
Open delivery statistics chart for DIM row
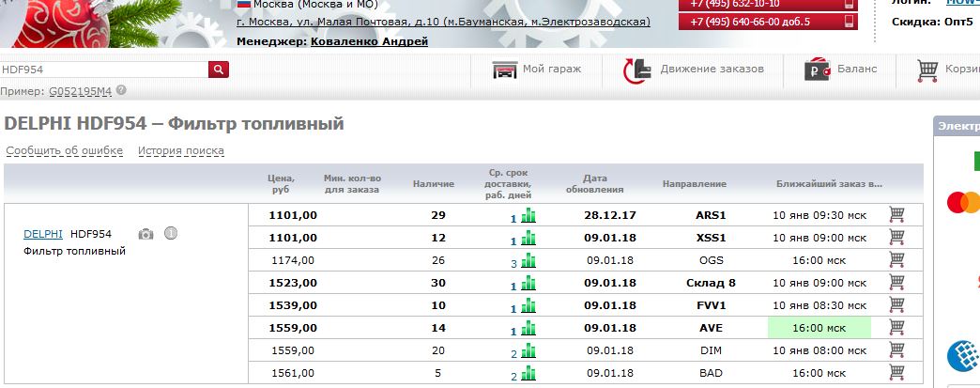[528, 350]
